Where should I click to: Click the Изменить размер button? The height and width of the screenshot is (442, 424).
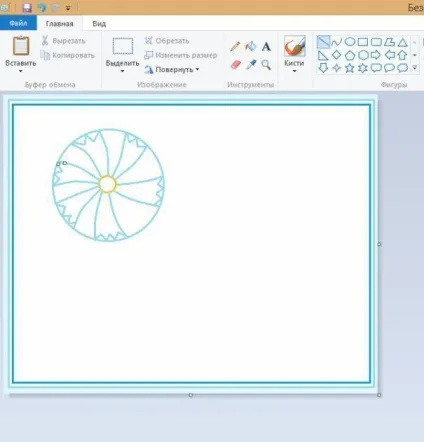[181, 55]
